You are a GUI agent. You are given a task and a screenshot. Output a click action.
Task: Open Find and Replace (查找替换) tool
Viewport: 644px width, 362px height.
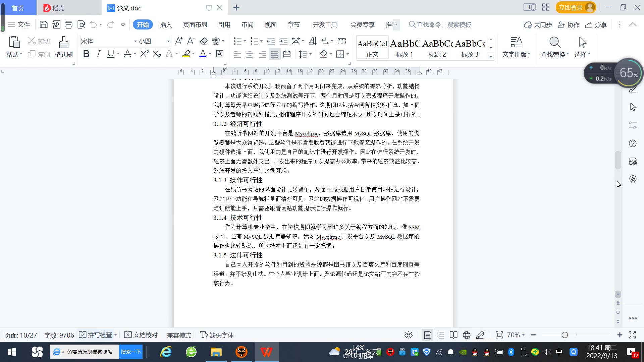[x=554, y=47]
